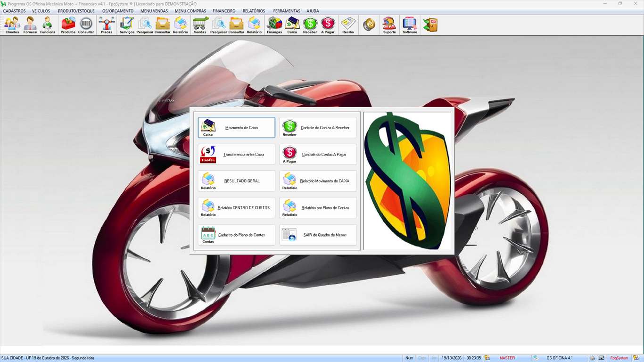
Task: Click the dollar sign shield image
Action: point(407,181)
